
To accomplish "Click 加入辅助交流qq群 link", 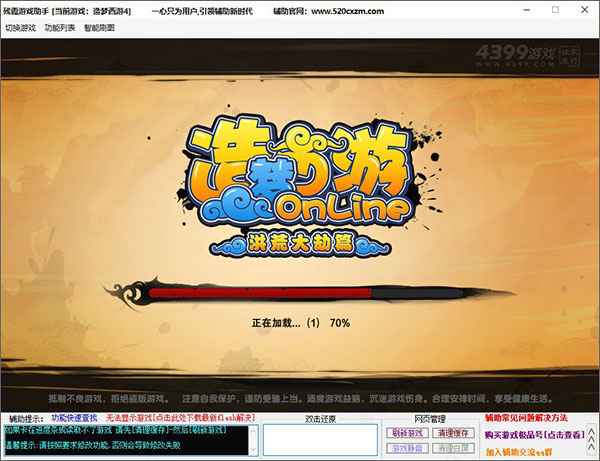I will [x=519, y=452].
